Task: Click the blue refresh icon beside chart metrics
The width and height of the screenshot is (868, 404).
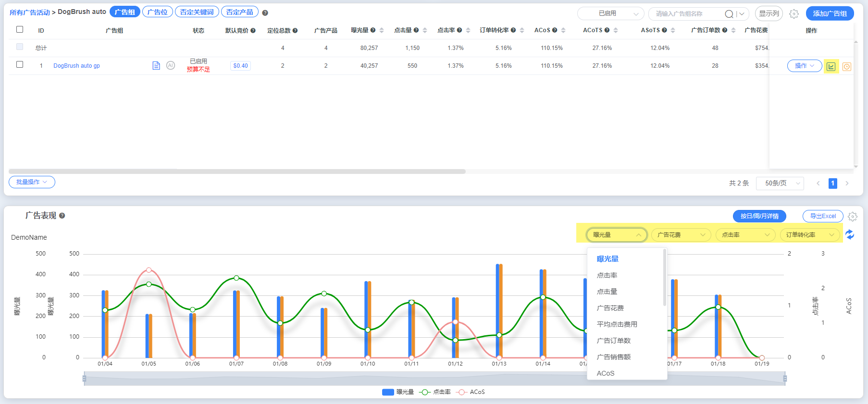Action: 850,234
